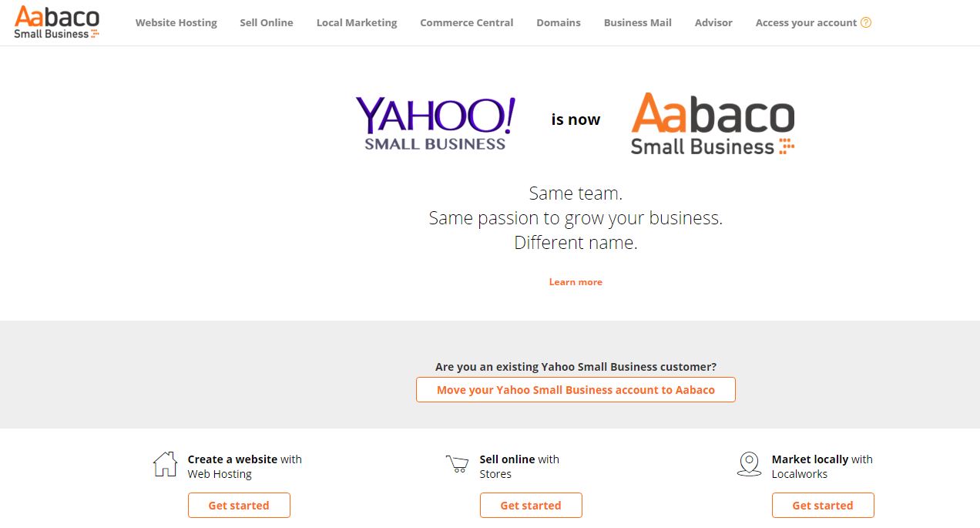Move your Yahoo Small Business account to Aabaco

click(576, 390)
